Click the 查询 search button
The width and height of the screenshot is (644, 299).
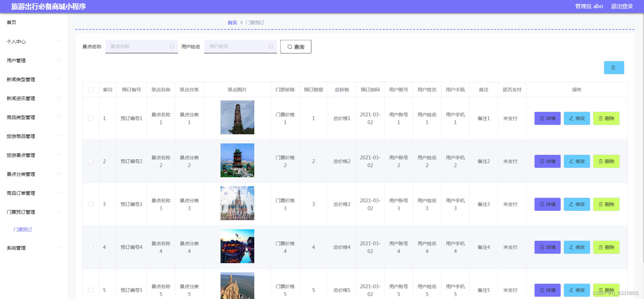click(x=296, y=47)
